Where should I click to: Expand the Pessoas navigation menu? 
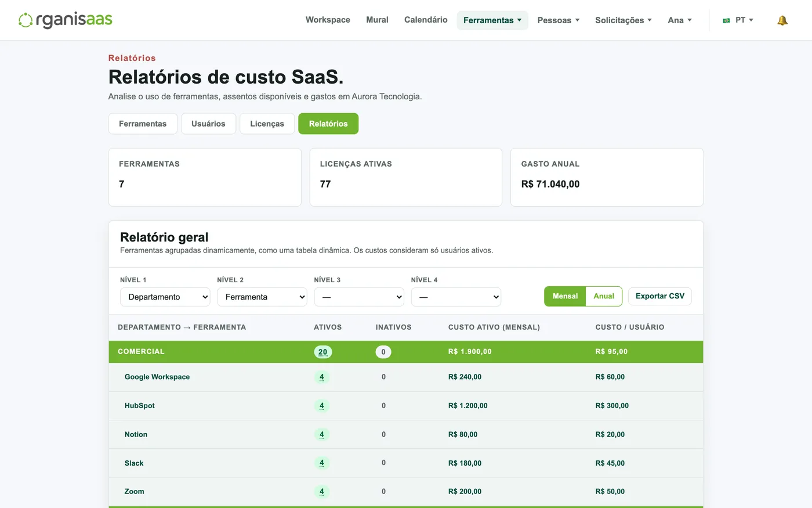pos(559,20)
